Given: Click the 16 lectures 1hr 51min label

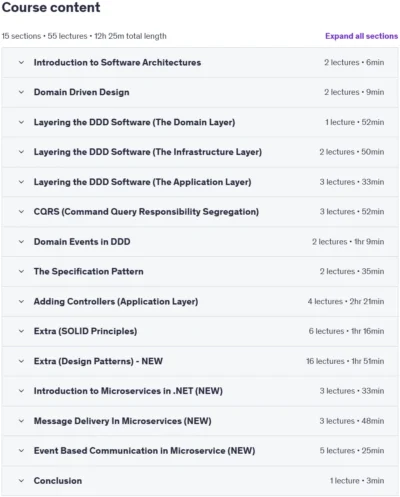Looking at the screenshot, I should point(345,361).
